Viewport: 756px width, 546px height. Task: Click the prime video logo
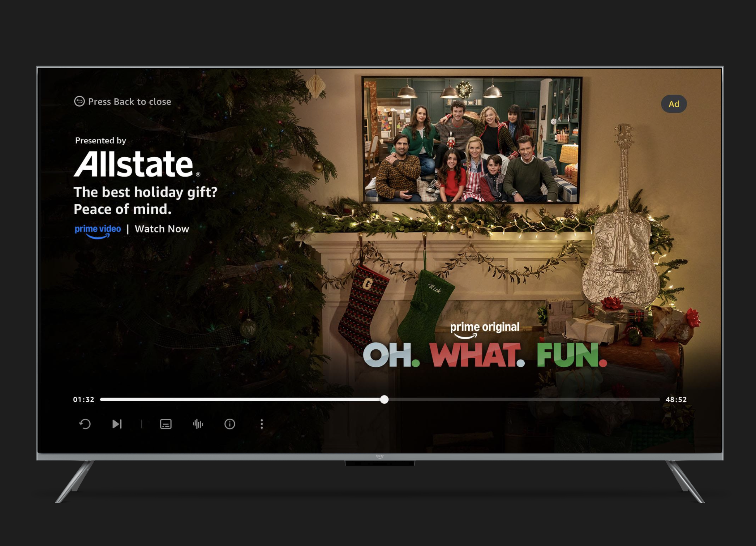pos(98,231)
